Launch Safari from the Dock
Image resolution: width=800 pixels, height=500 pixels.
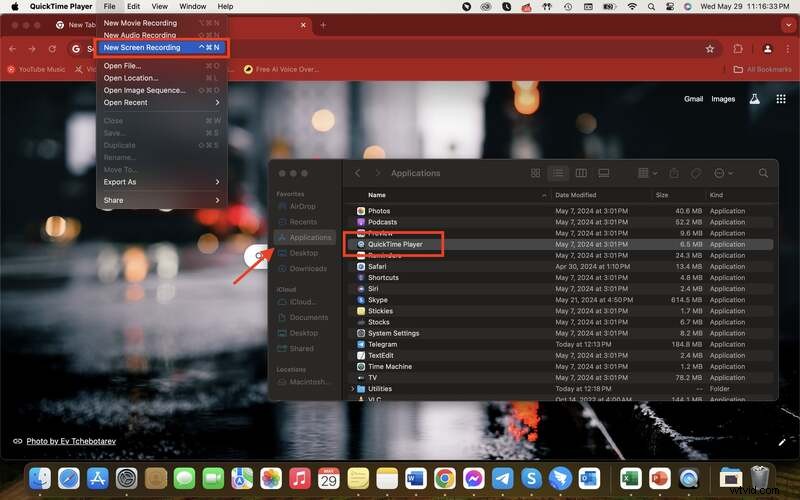(69, 479)
